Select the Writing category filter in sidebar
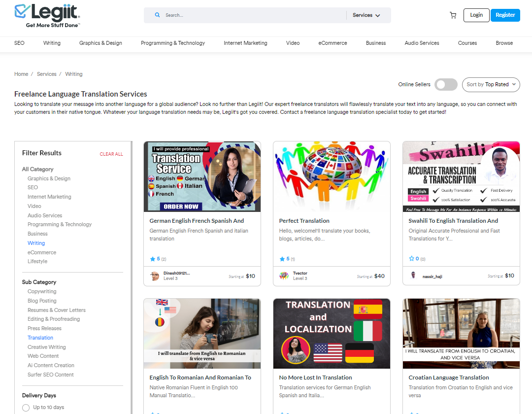 (36, 243)
